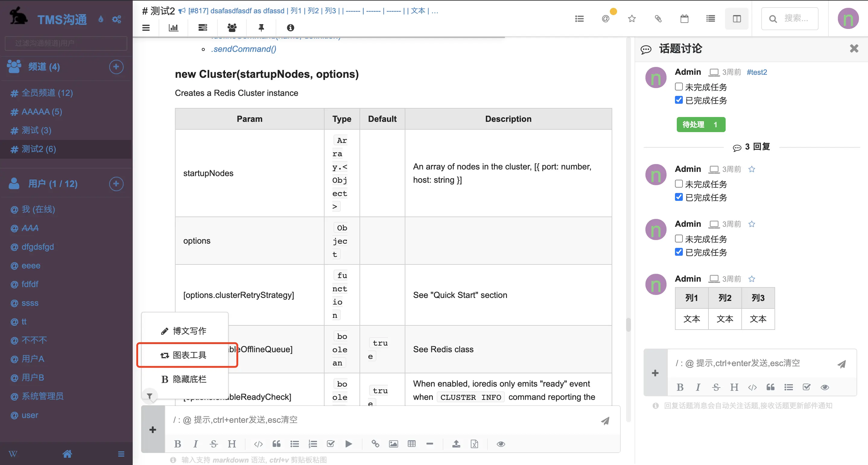Insert table icon in main editor toolbar
Screen dimensions: 868x465
[411, 444]
